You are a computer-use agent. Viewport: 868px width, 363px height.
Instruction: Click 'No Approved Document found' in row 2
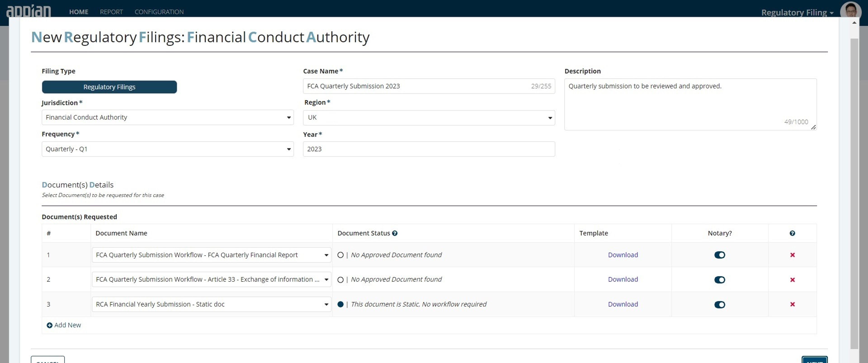pos(396,279)
